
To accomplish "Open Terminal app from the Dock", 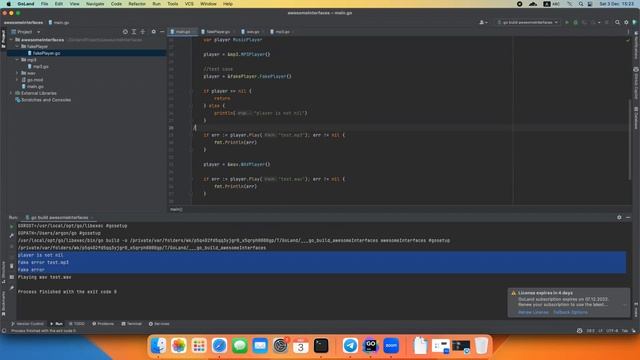I will click(x=321, y=346).
